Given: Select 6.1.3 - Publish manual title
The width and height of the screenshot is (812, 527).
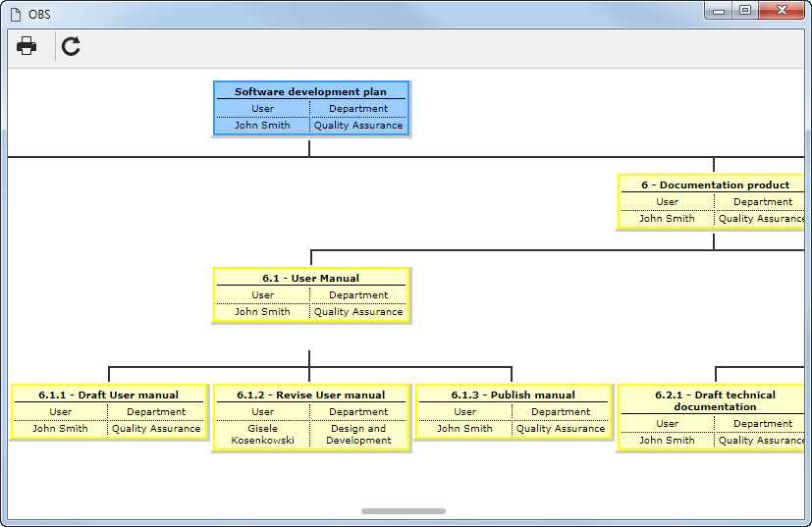Looking at the screenshot, I should [x=513, y=395].
